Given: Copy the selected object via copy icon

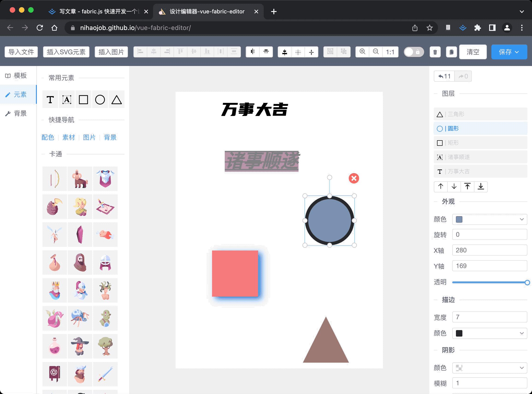Looking at the screenshot, I should 451,52.
